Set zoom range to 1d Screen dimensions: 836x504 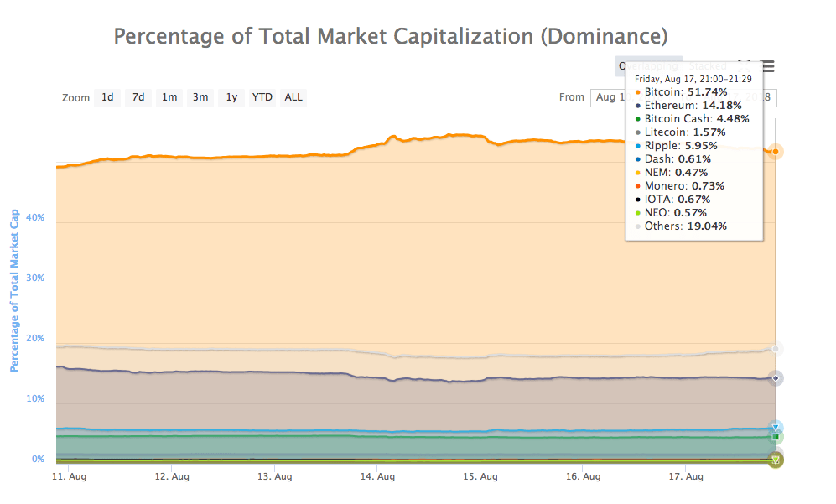pyautogui.click(x=107, y=97)
